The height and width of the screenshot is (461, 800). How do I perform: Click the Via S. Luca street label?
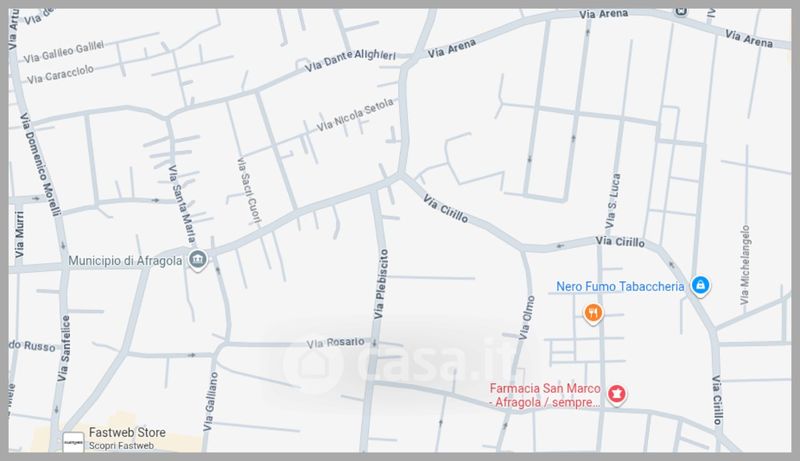click(613, 201)
